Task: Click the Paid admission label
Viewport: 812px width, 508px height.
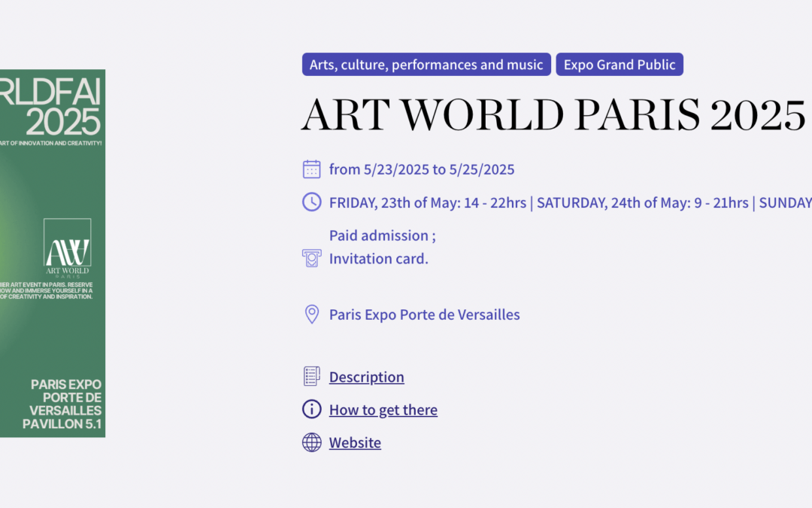Action: click(x=381, y=236)
